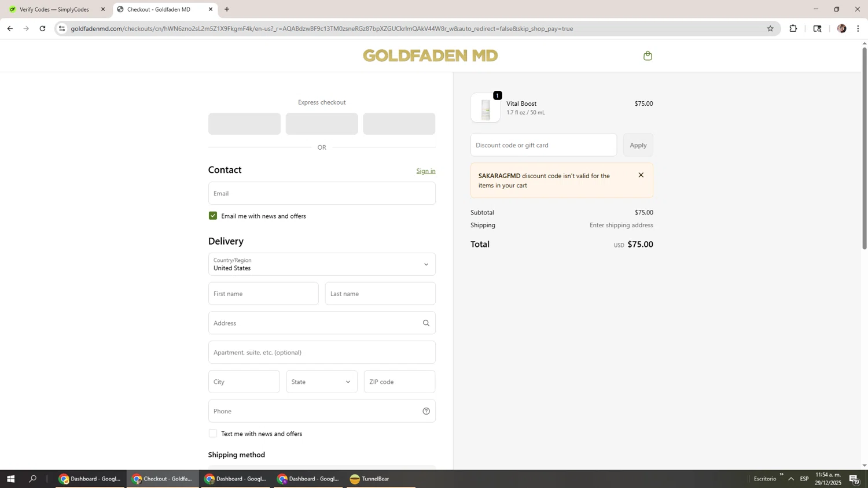Click the Last name field
This screenshot has width=868, height=488.
click(x=380, y=294)
